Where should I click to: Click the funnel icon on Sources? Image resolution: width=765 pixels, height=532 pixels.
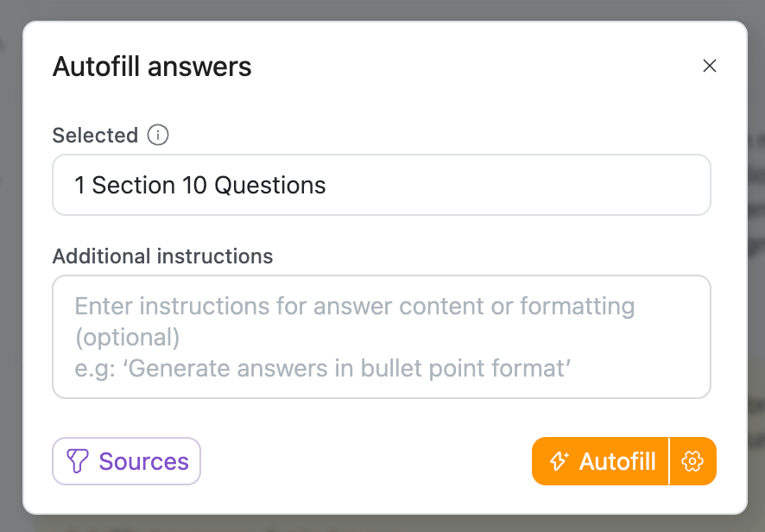coord(78,461)
